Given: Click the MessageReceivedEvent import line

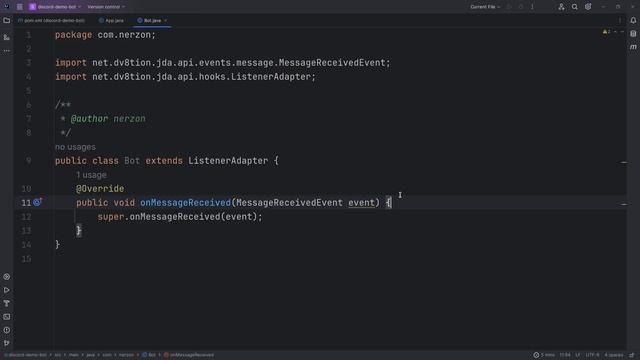Looking at the screenshot, I should tap(223, 63).
